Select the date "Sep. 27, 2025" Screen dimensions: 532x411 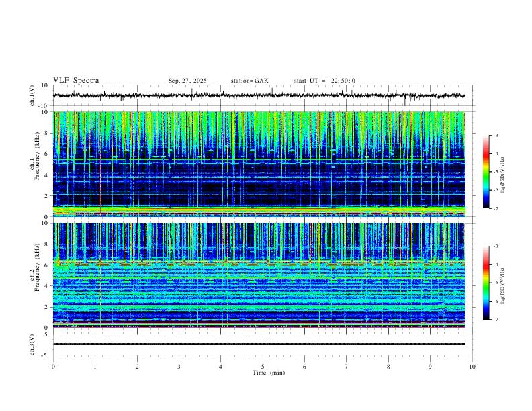(187, 81)
